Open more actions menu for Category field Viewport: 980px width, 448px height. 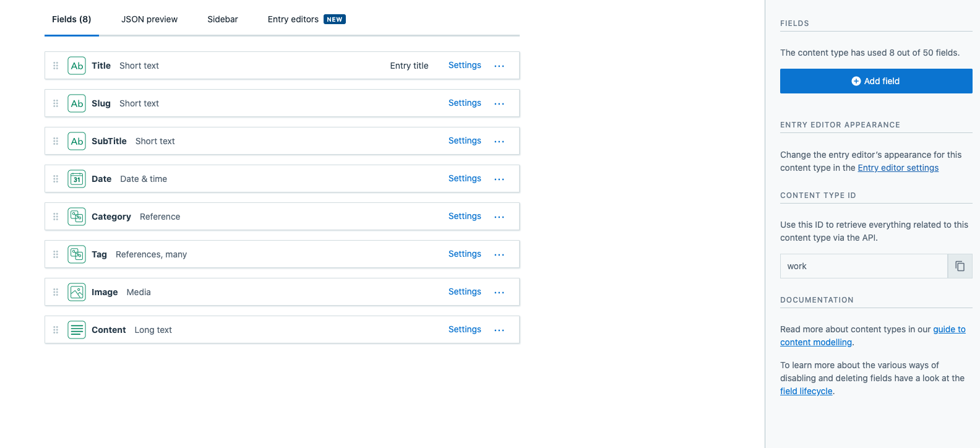point(499,217)
